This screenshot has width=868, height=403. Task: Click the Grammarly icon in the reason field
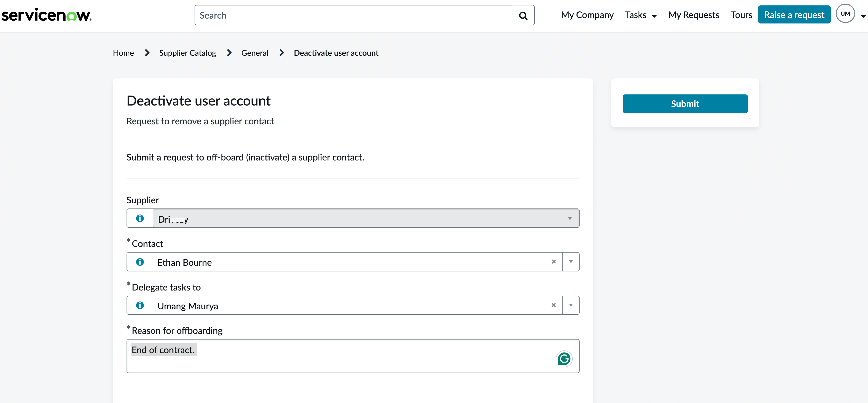[564, 359]
